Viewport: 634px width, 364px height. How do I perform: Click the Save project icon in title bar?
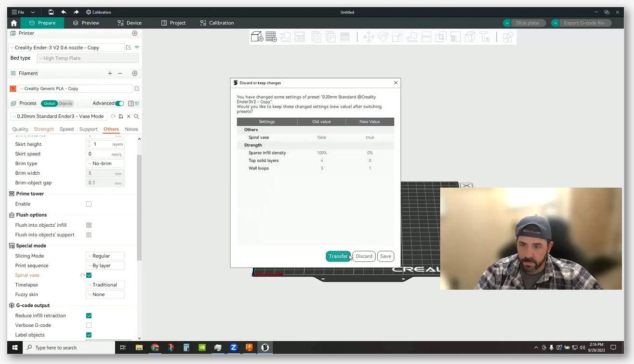coord(51,12)
